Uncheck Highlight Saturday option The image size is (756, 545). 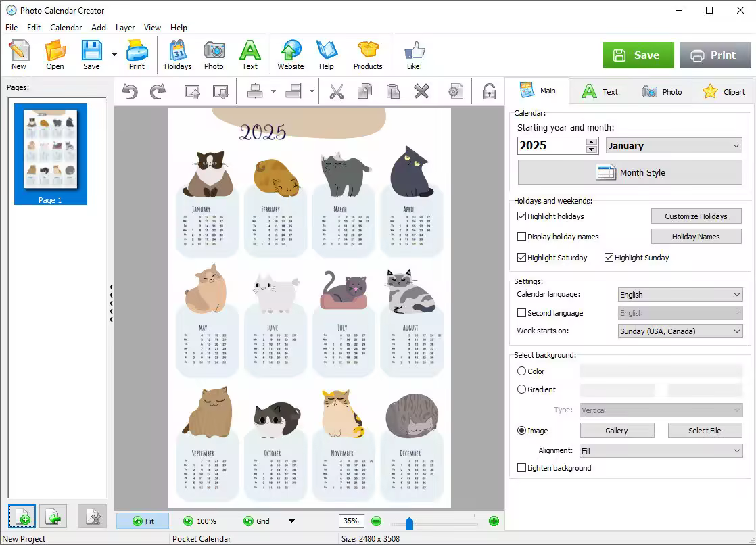pyautogui.click(x=521, y=258)
